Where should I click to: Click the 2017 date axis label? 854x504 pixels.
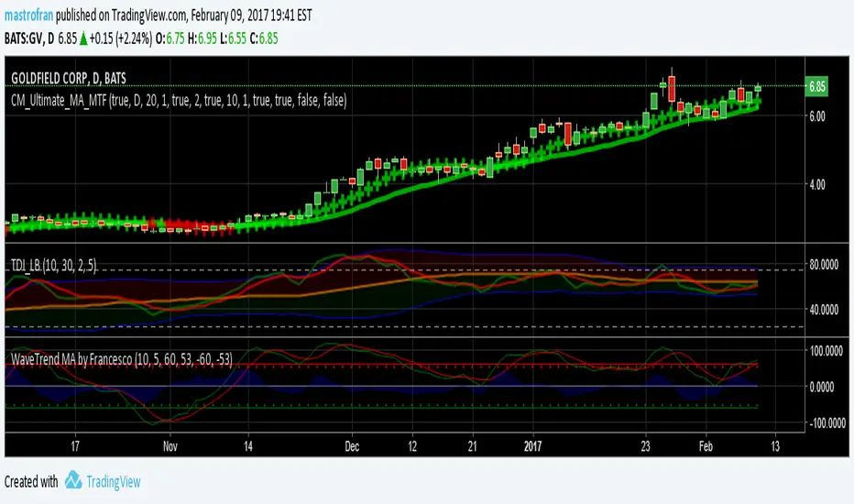[x=532, y=447]
